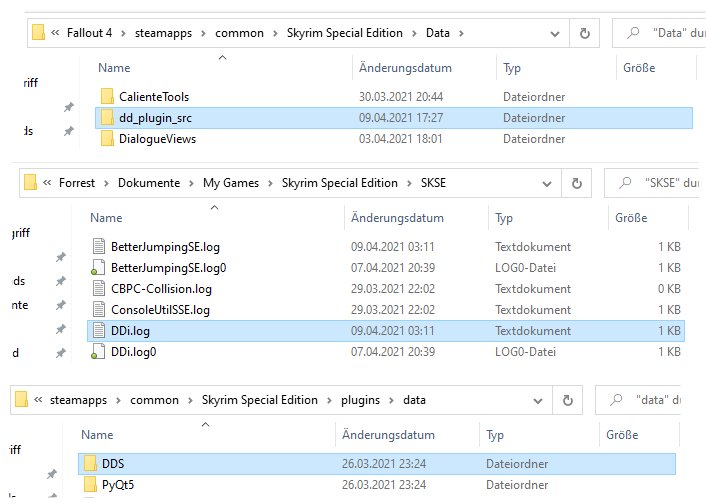Click the DialogueViews folder icon

click(107, 139)
